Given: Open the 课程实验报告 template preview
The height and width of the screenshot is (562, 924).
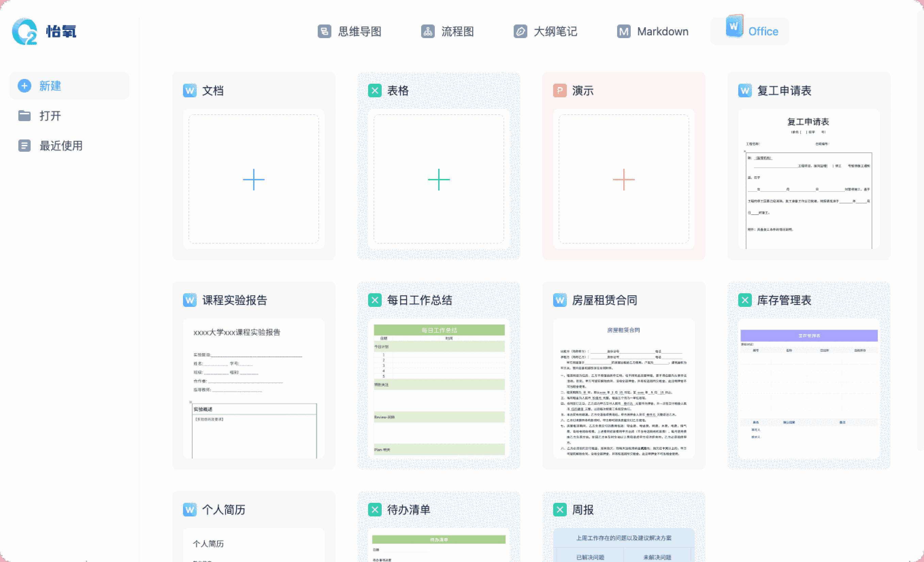Looking at the screenshot, I should (253, 388).
